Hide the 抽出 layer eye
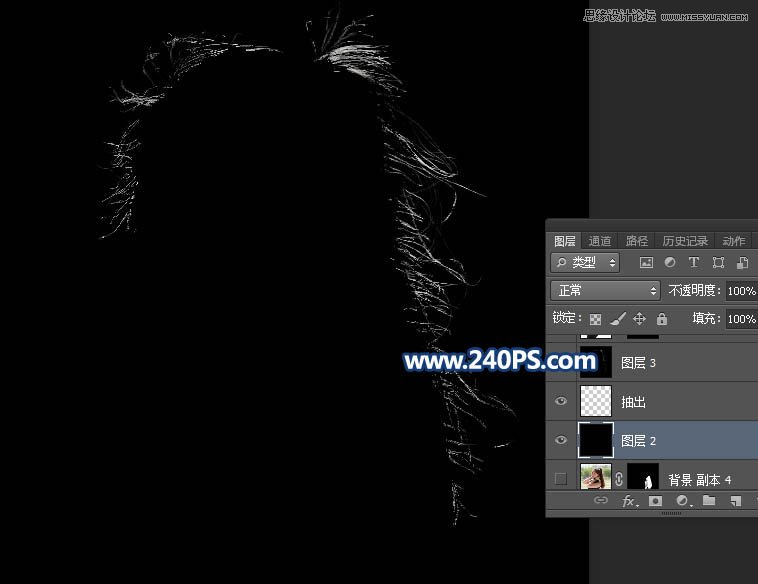758x584 pixels. click(561, 401)
